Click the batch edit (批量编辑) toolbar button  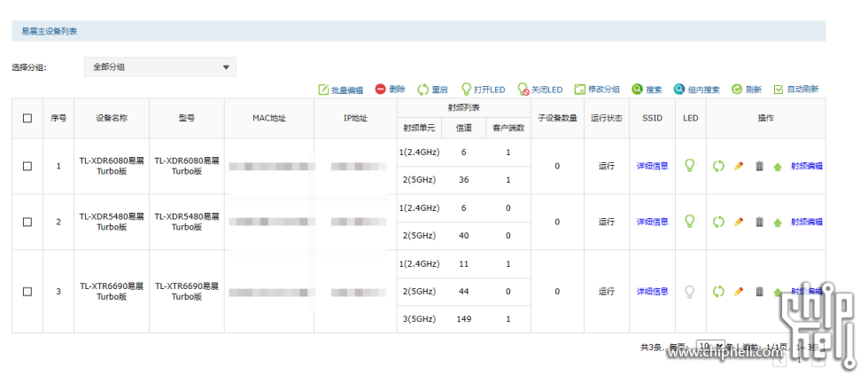click(340, 90)
